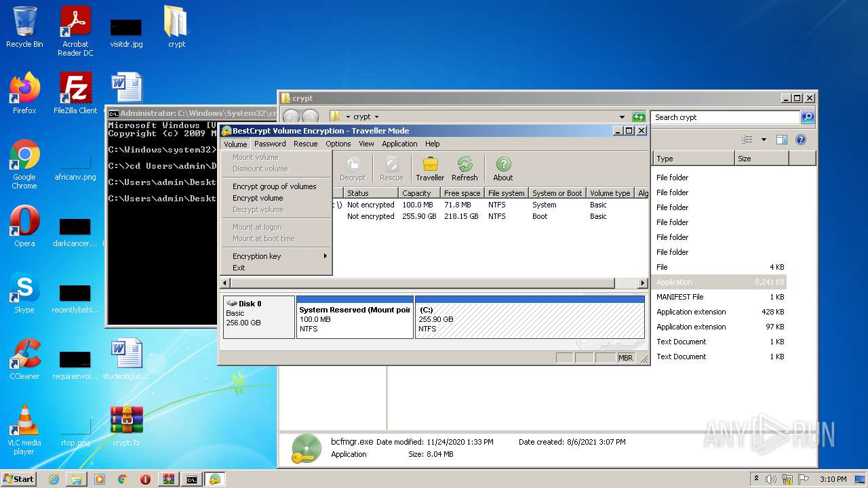Click the Start button
The width and height of the screenshot is (868, 488).
click(19, 479)
